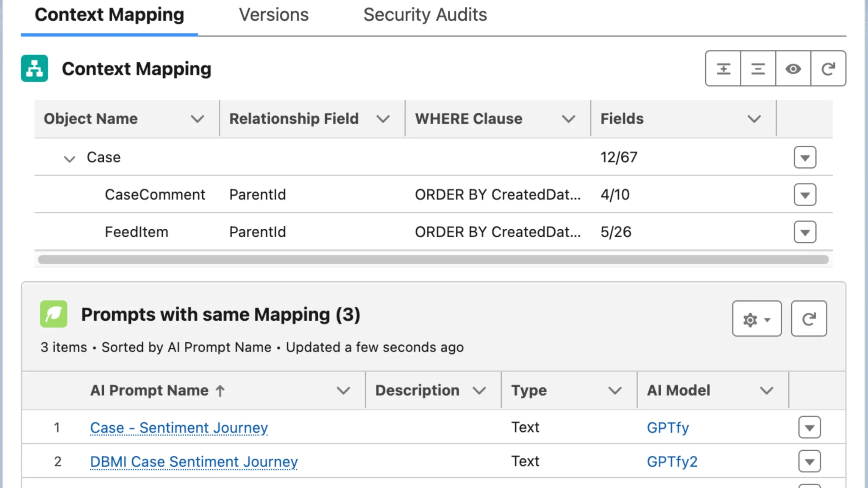868x488 pixels.
Task: Open Object Name column menu
Action: click(x=197, y=119)
